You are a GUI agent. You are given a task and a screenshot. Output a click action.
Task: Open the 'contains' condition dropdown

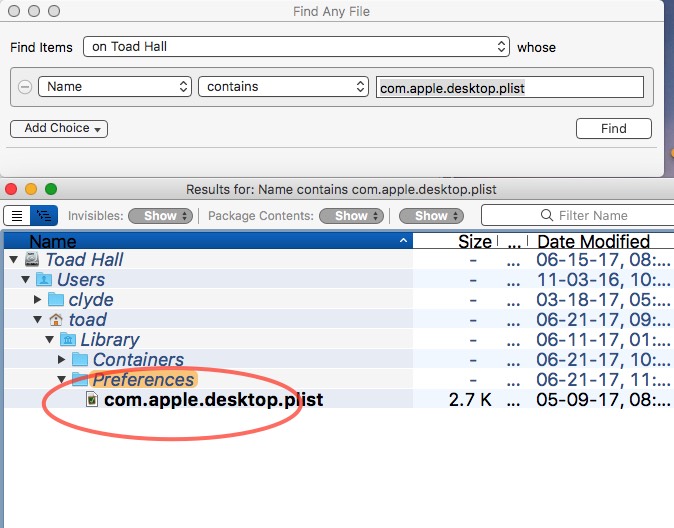(x=283, y=87)
